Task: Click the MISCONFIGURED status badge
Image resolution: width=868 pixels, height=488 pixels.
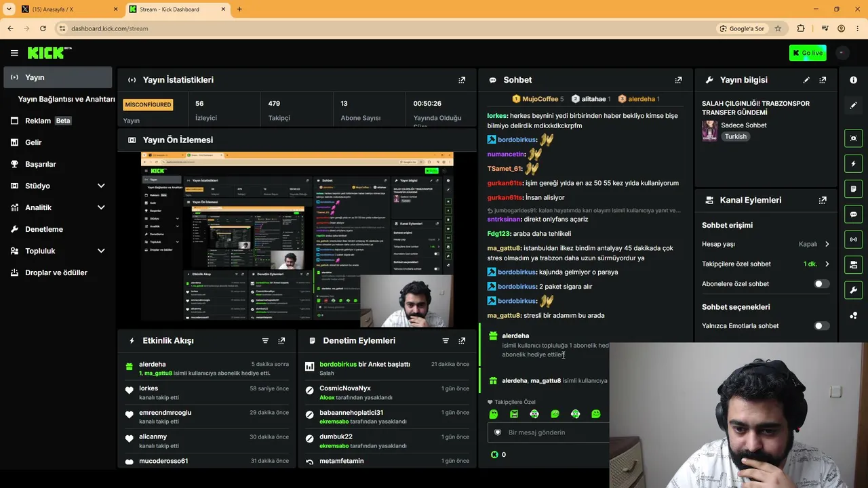Action: (148, 104)
